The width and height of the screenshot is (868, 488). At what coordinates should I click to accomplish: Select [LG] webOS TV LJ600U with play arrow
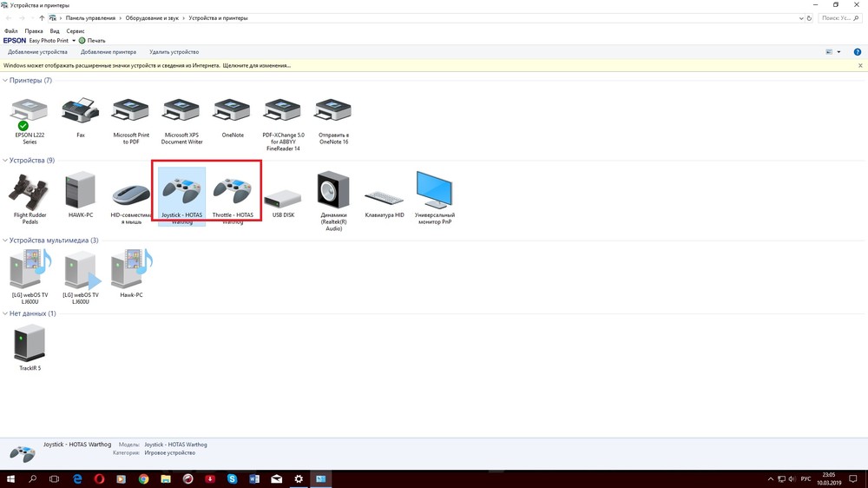coord(81,276)
